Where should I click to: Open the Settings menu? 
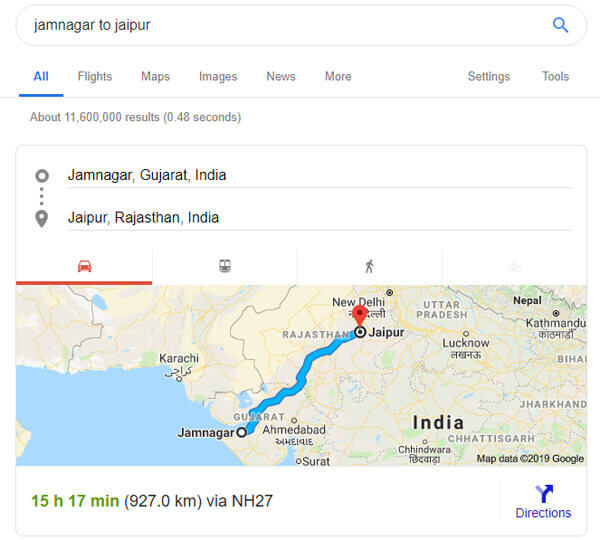click(x=489, y=76)
